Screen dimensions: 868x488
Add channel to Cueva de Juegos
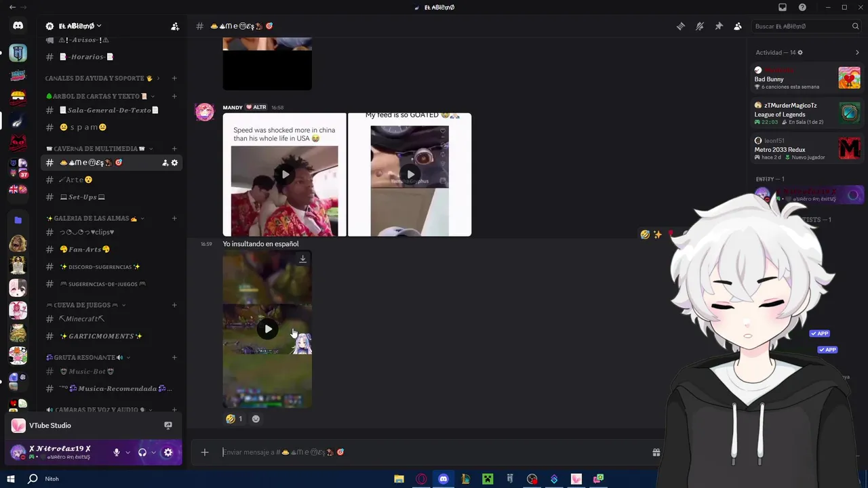pos(174,305)
